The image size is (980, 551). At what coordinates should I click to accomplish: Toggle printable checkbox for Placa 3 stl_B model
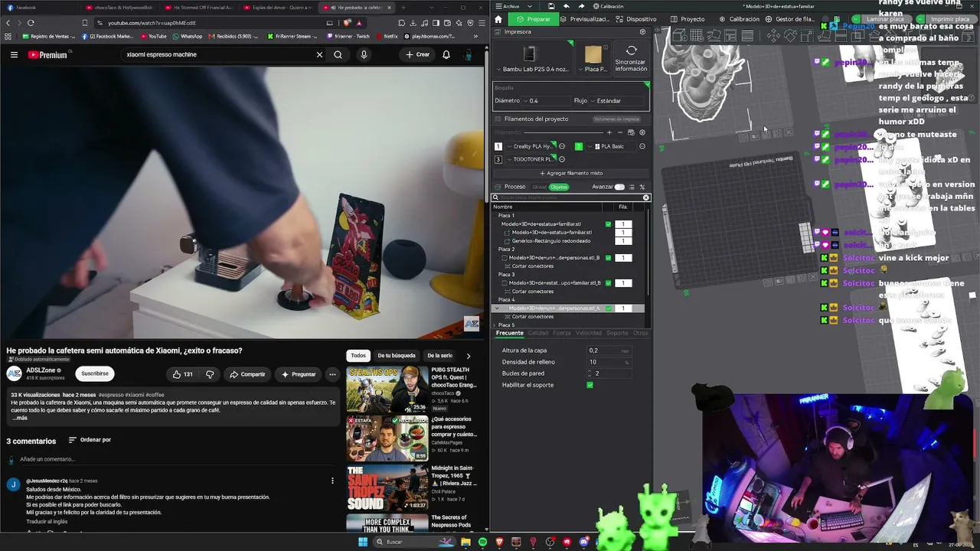click(609, 283)
